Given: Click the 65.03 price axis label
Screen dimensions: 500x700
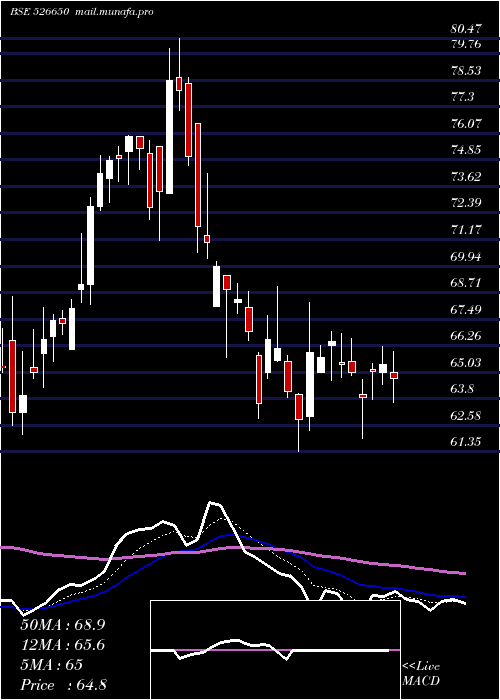Looking at the screenshot, I should click(466, 362).
